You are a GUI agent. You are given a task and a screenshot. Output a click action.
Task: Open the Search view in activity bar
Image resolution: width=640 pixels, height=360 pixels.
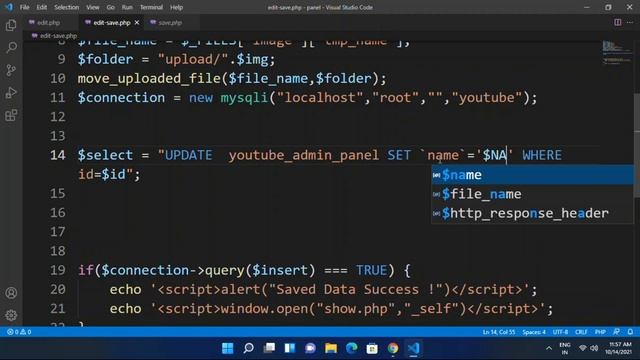[11, 47]
